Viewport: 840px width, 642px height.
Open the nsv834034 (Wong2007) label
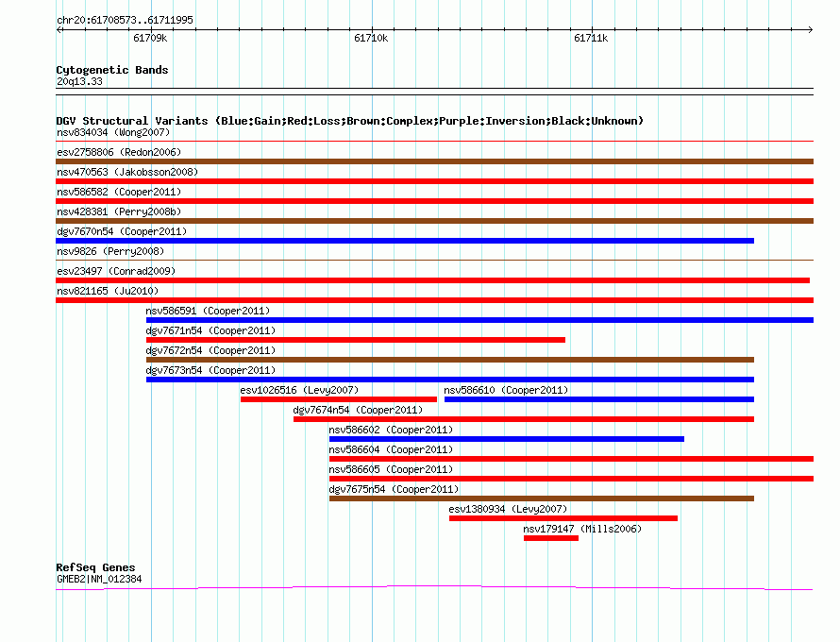click(x=113, y=132)
